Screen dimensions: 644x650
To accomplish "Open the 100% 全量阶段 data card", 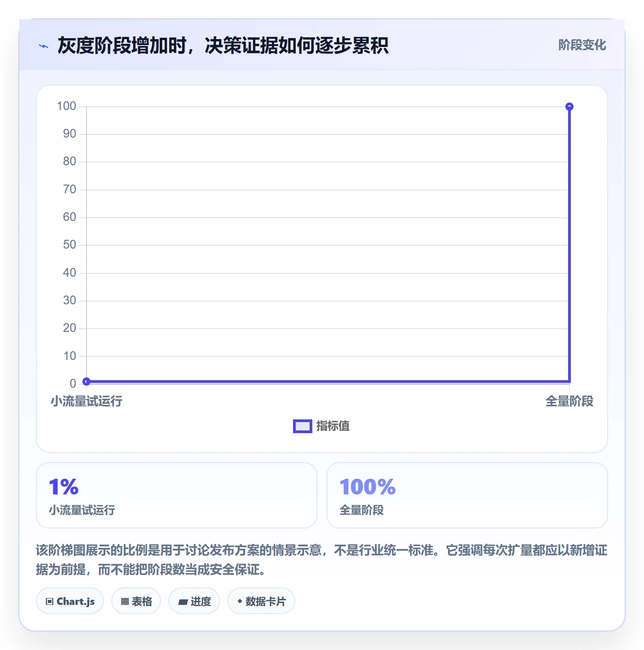I will click(467, 495).
